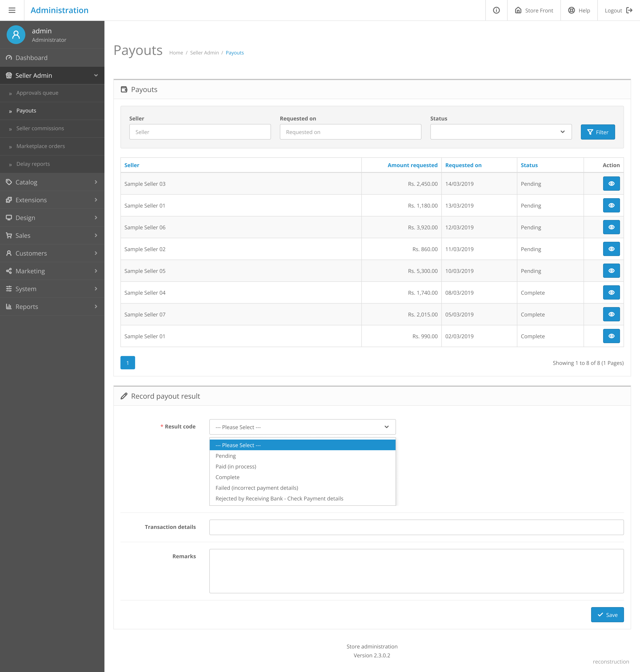Expand the Marketing sidebar menu
Screen dimensions: 640x672
click(52, 271)
